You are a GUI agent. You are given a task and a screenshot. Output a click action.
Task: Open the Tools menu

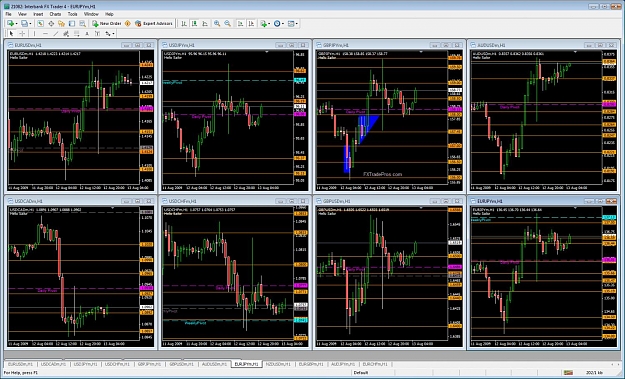(x=73, y=14)
